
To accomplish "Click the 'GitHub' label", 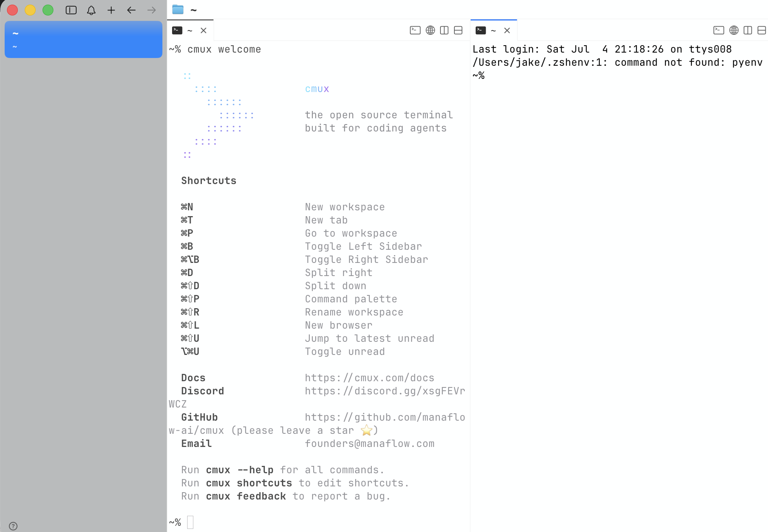I will coord(200,417).
